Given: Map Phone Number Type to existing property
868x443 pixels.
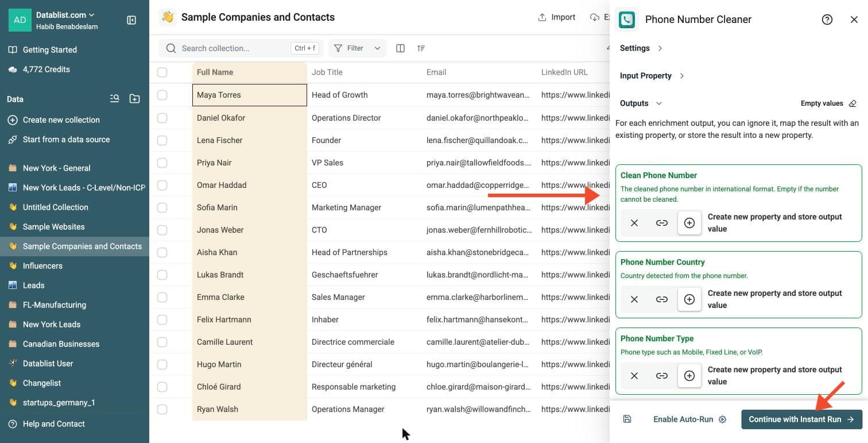Looking at the screenshot, I should pyautogui.click(x=662, y=376).
